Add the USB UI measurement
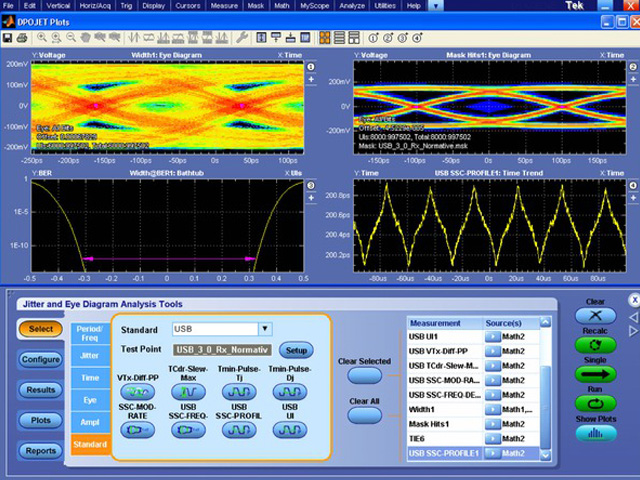Screen dimensions: 640x480 290,430
